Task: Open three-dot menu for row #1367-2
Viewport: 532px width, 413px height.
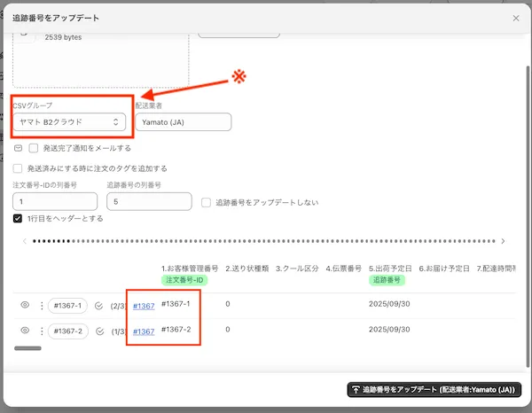Action: [43, 331]
